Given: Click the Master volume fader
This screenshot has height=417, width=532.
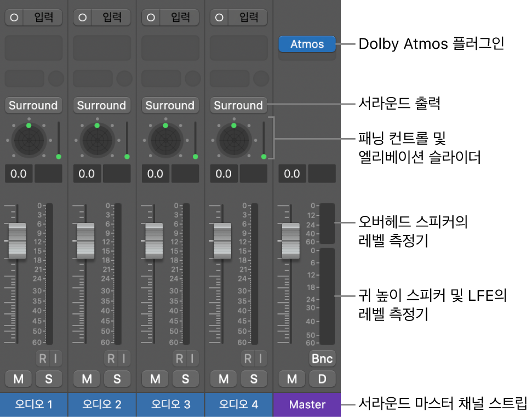Looking at the screenshot, I should click(291, 241).
